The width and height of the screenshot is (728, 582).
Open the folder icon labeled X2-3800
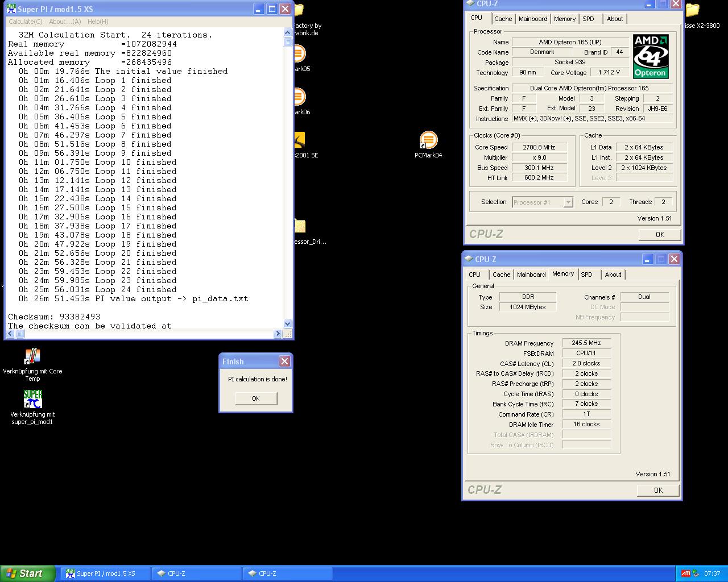pyautogui.click(x=692, y=10)
